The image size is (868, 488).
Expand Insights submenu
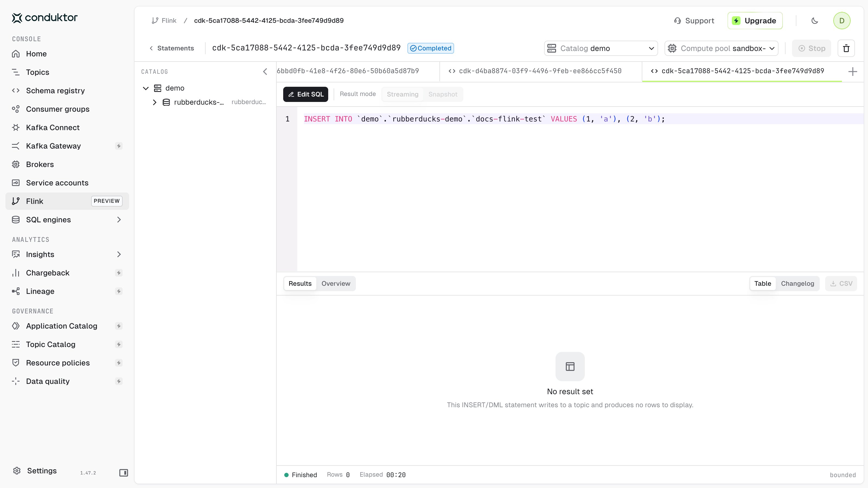tap(119, 254)
